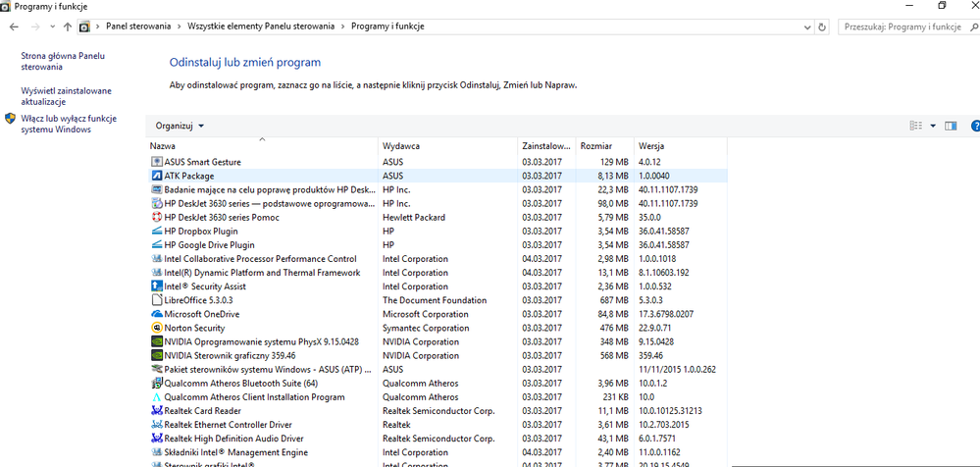Expand the view options dropdown arrow
The height and width of the screenshot is (467, 980).
coord(933,126)
